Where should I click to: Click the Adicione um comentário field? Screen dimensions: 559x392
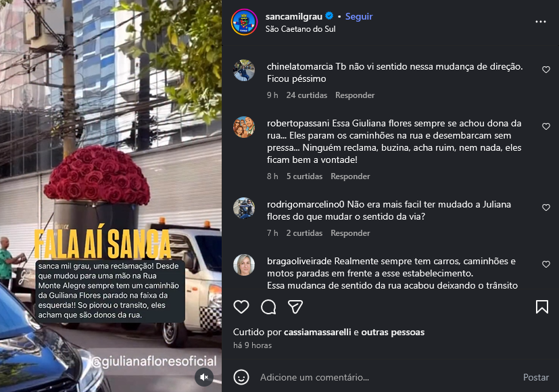pyautogui.click(x=387, y=377)
